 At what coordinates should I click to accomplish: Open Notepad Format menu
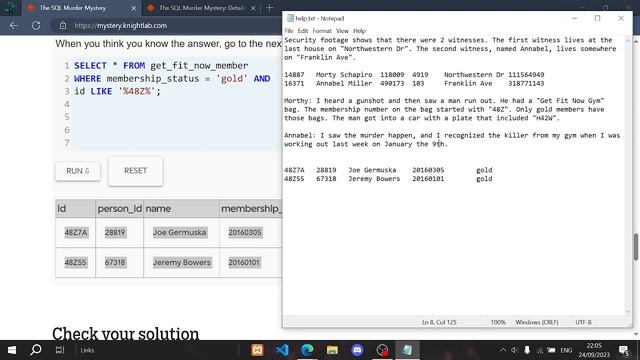click(322, 31)
